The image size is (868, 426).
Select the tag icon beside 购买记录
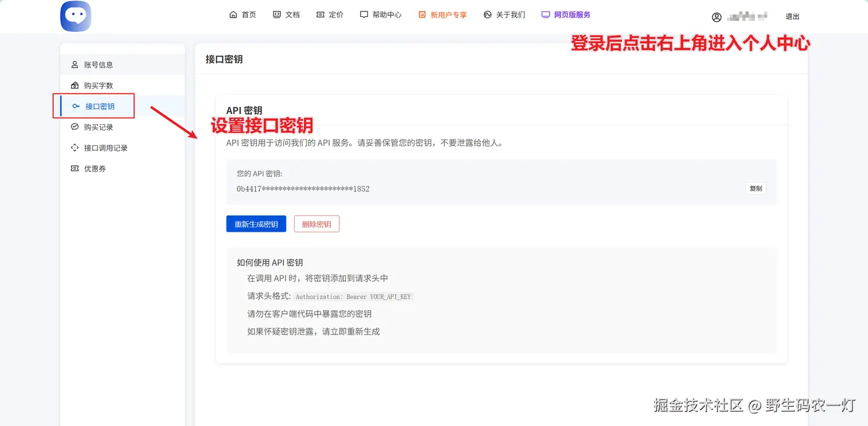[74, 127]
